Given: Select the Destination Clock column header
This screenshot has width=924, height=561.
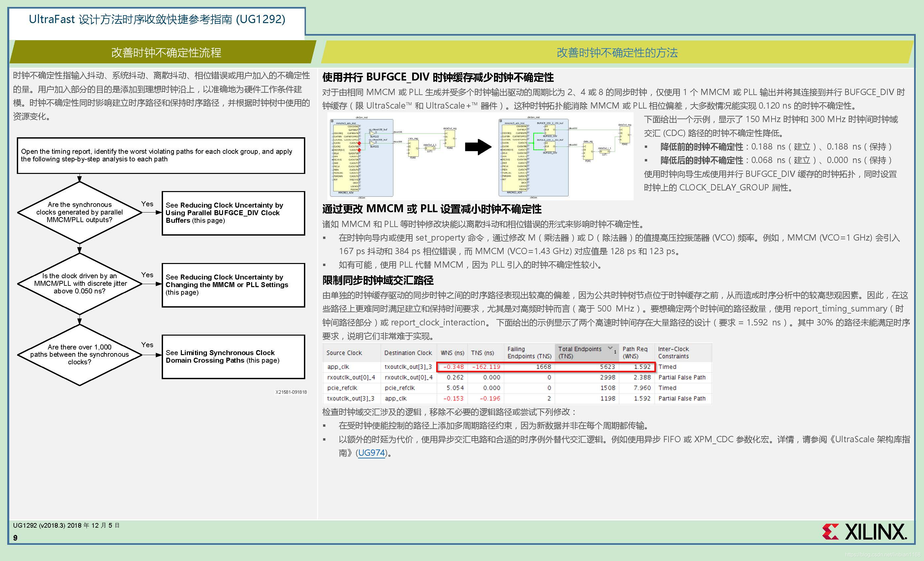Looking at the screenshot, I should tap(408, 353).
